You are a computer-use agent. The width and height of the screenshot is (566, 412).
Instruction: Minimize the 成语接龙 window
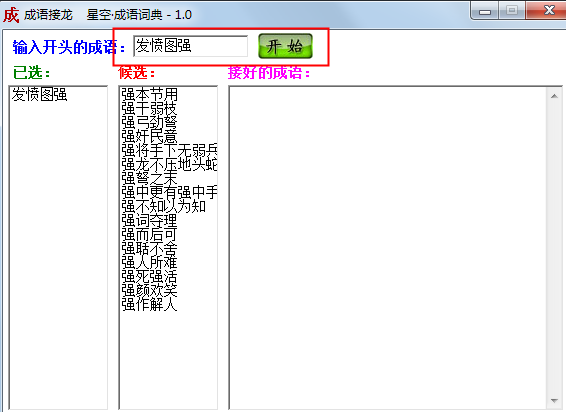click(485, 11)
